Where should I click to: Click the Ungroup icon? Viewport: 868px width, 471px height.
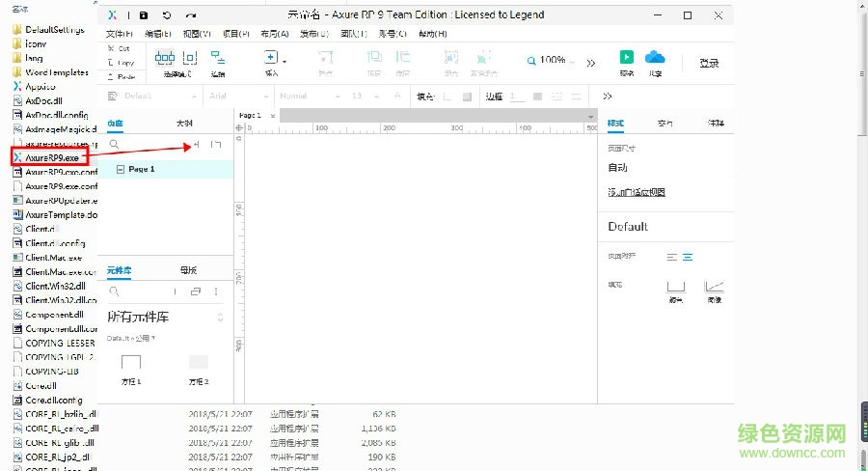[483, 57]
